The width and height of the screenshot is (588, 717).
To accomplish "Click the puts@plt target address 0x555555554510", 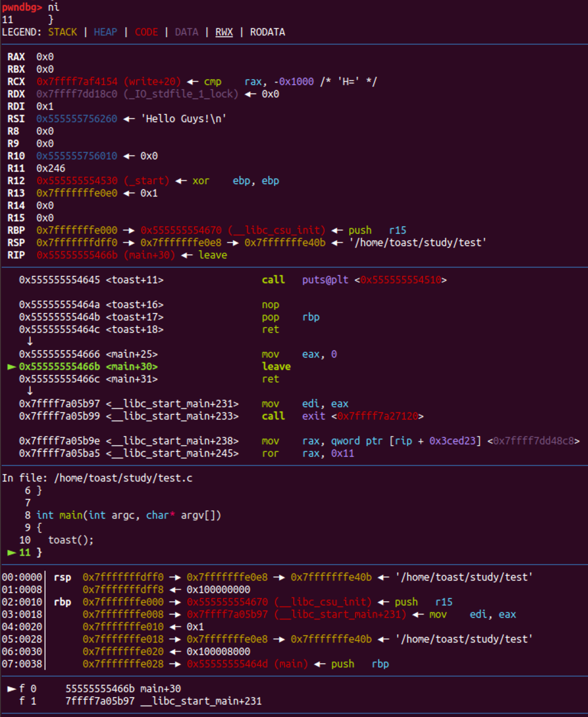I will coord(401,280).
